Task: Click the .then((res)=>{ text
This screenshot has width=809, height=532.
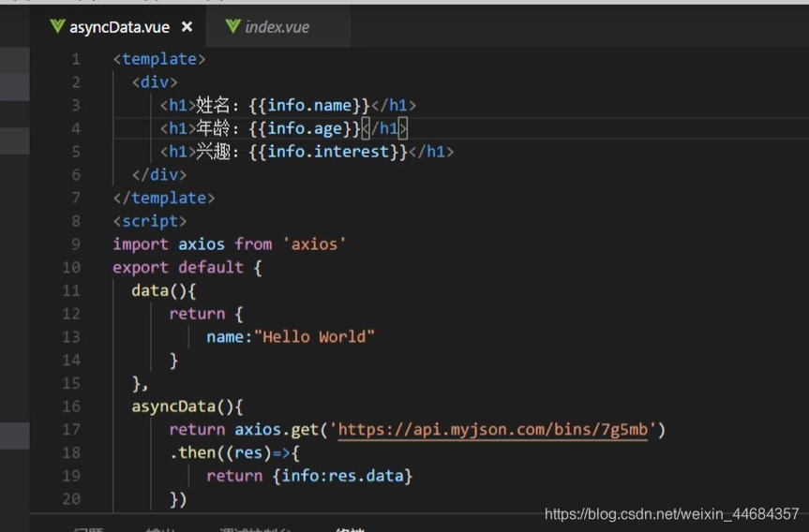Action: [234, 452]
